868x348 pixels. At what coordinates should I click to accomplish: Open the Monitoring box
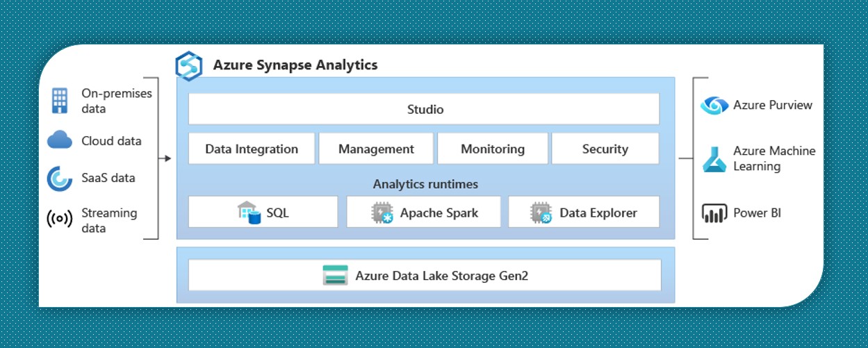pos(493,149)
